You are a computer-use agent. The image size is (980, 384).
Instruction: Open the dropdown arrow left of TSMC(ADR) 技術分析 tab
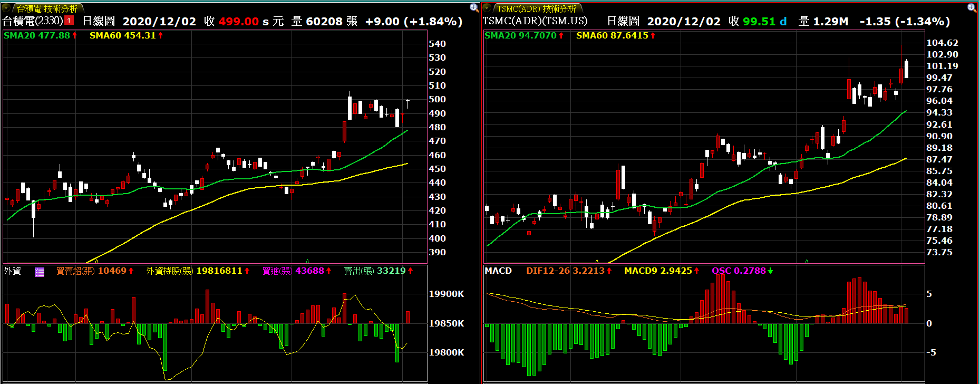tap(487, 8)
